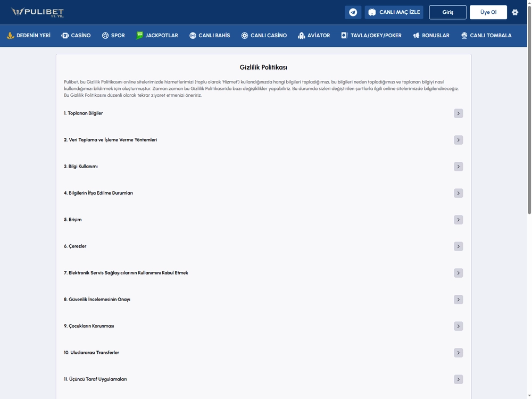Click the Gizlilik Politikası heading
The image size is (532, 399).
(x=263, y=67)
